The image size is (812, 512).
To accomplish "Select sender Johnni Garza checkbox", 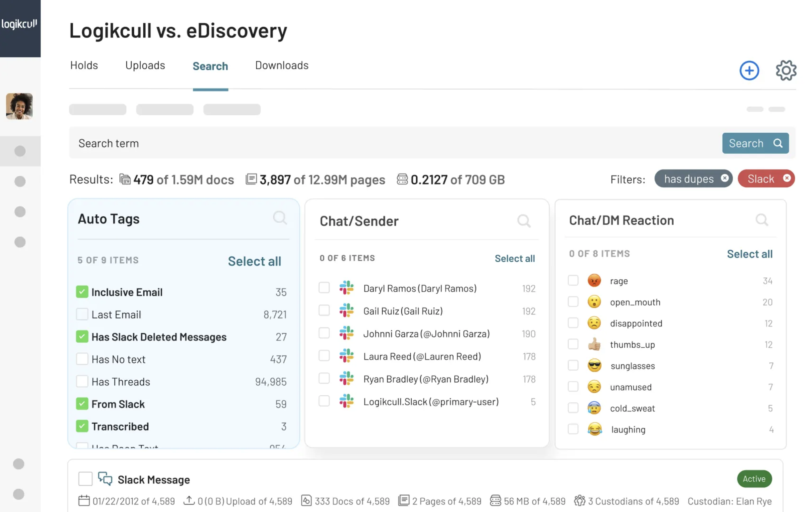I will (x=324, y=333).
